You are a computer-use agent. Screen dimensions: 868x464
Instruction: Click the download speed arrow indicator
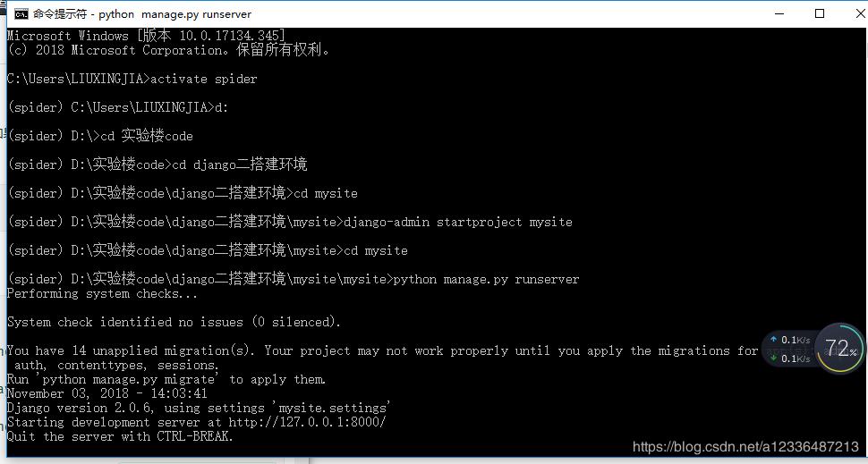coord(774,359)
